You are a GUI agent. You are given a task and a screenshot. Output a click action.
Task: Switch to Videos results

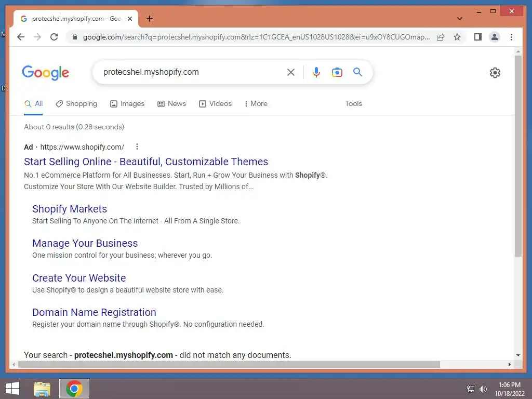click(x=215, y=104)
